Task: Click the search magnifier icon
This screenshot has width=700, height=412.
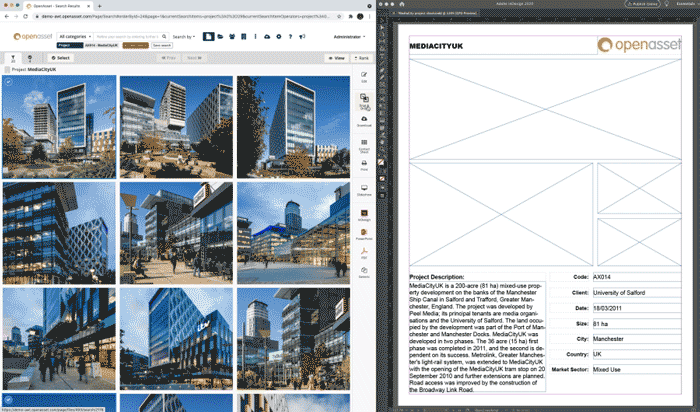Action: point(164,37)
